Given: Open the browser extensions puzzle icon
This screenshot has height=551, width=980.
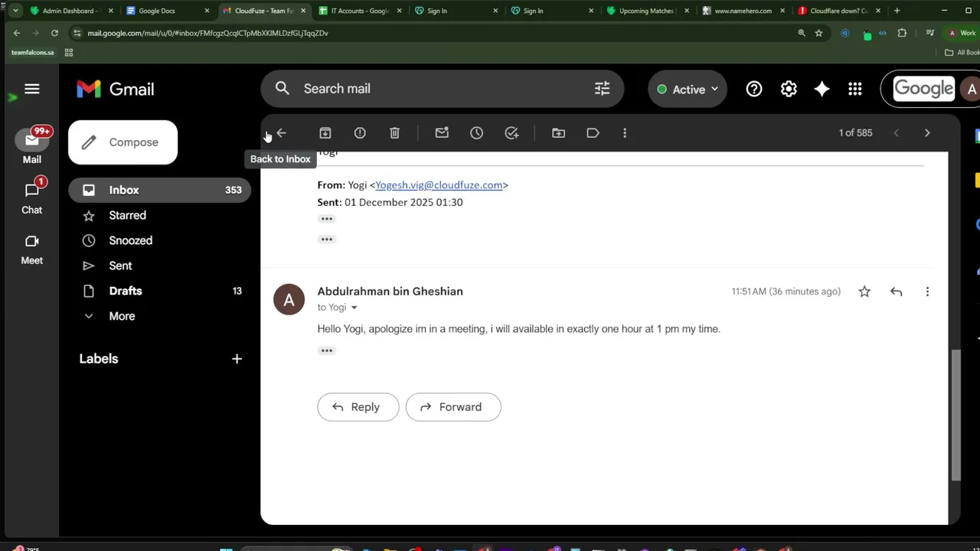Looking at the screenshot, I should pyautogui.click(x=902, y=33).
